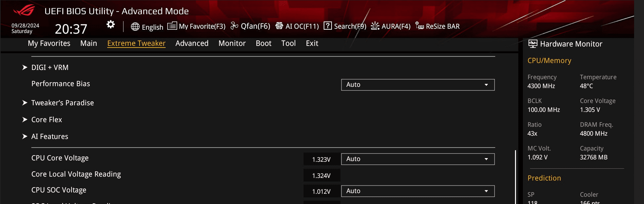Click the date 09/28/2024

tap(25, 25)
